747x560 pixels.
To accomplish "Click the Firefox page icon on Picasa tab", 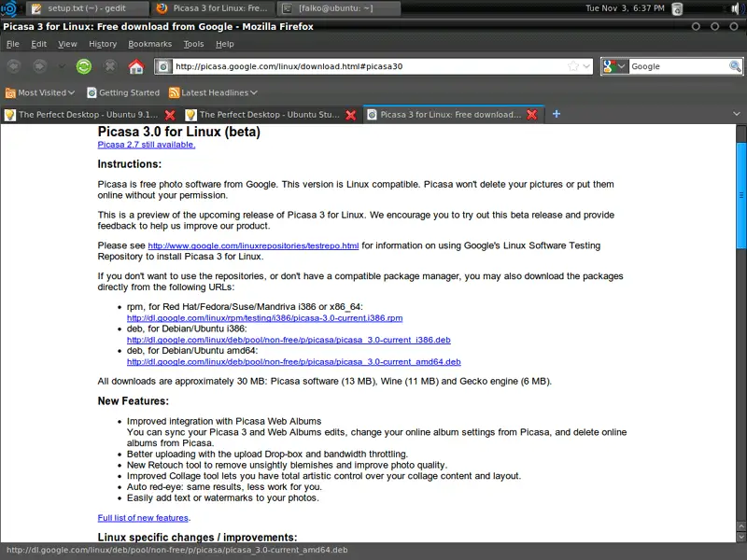I will [x=372, y=115].
